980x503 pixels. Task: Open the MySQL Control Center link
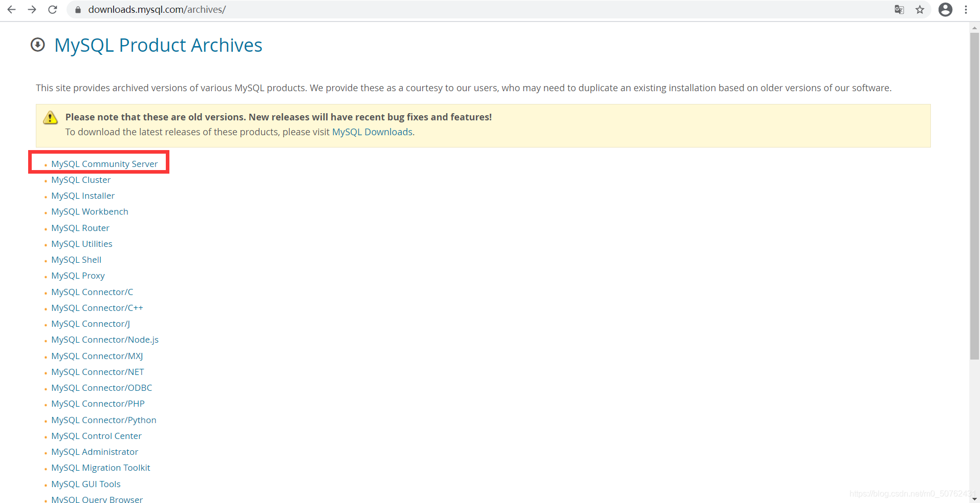coord(96,436)
